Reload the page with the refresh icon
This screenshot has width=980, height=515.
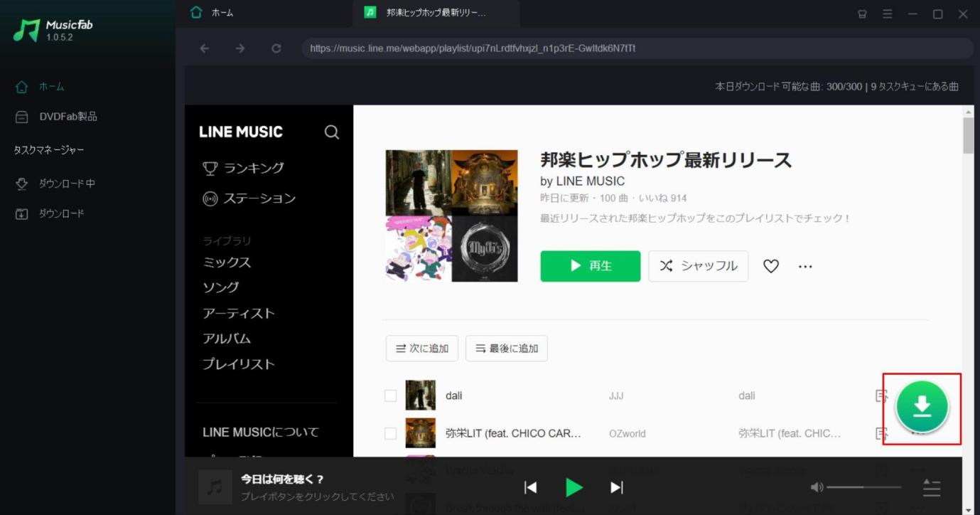[x=276, y=48]
